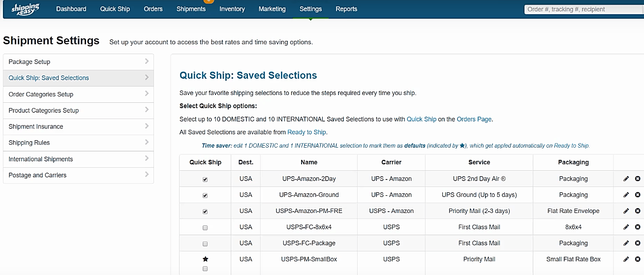Expand Package Setup chevron
This screenshot has height=275, width=644.
(147, 61)
